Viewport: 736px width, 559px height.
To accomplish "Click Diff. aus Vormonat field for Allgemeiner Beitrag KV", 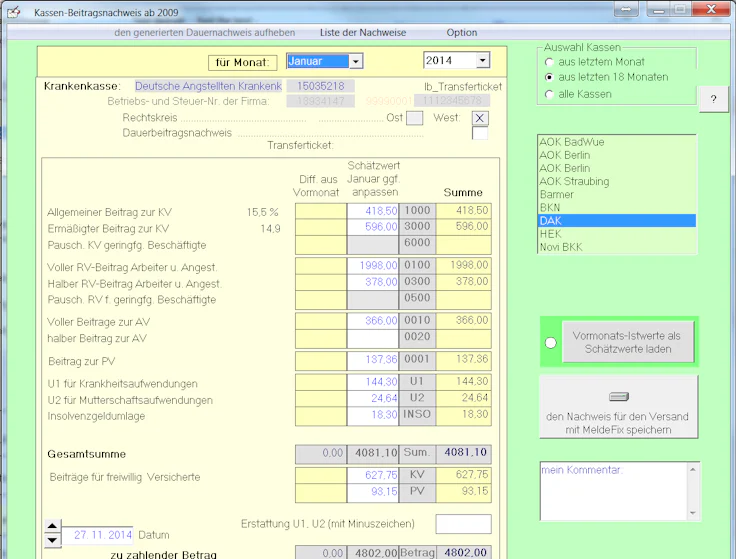I will pos(321,211).
